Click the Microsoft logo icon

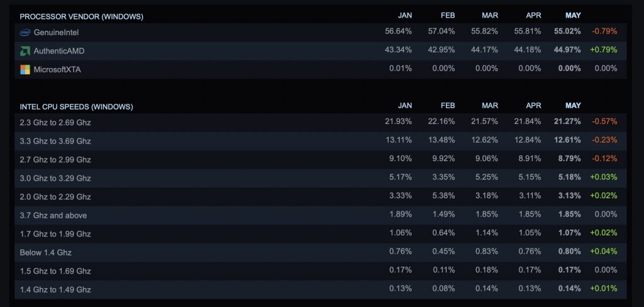point(25,69)
